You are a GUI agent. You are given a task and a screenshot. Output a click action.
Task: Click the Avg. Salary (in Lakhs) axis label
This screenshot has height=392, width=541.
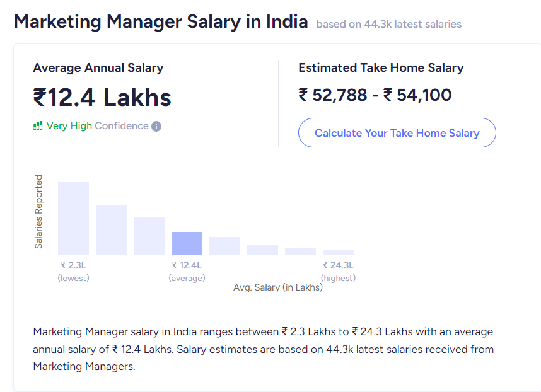[278, 287]
